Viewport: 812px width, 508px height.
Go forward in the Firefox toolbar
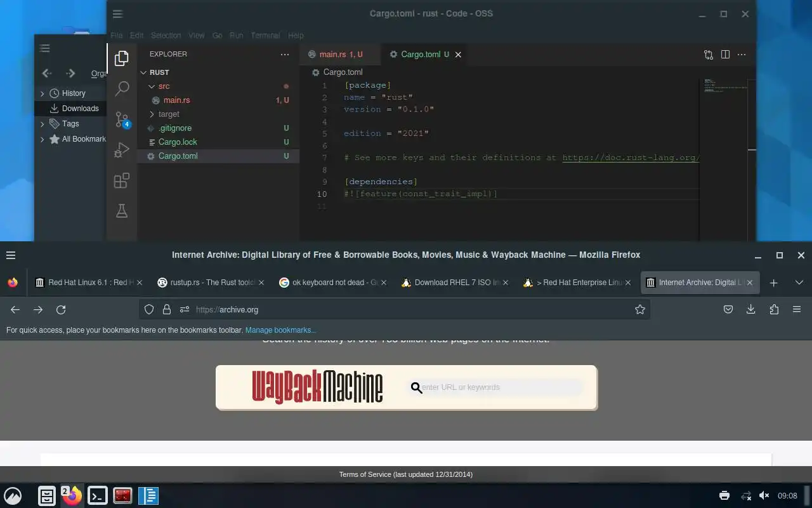[38, 309]
